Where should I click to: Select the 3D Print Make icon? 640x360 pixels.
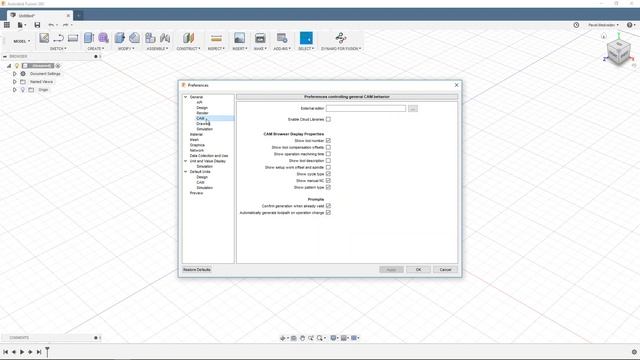tap(260, 38)
